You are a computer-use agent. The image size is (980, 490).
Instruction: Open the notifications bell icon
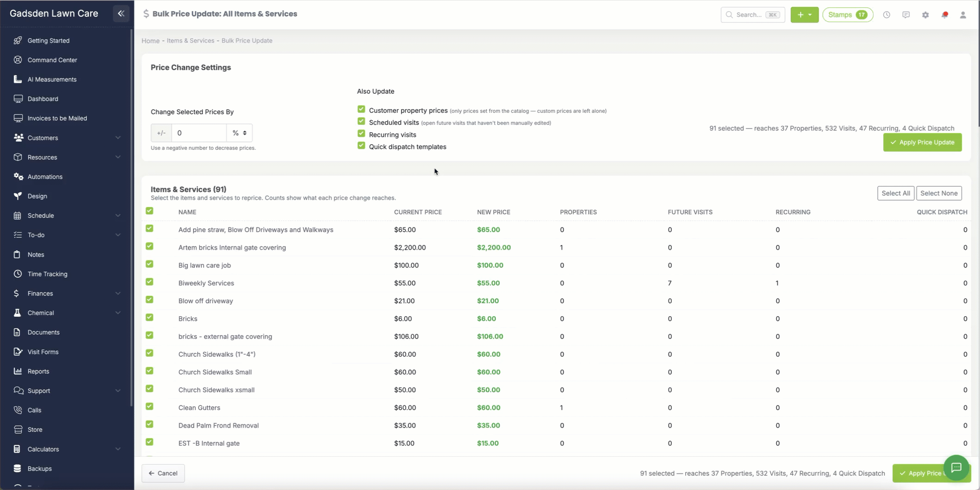tap(944, 15)
